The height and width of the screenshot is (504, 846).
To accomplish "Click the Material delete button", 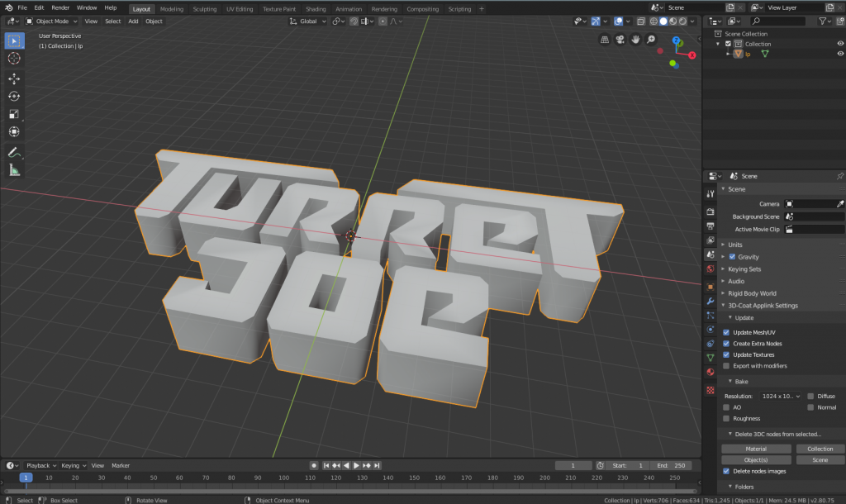I will coord(756,449).
